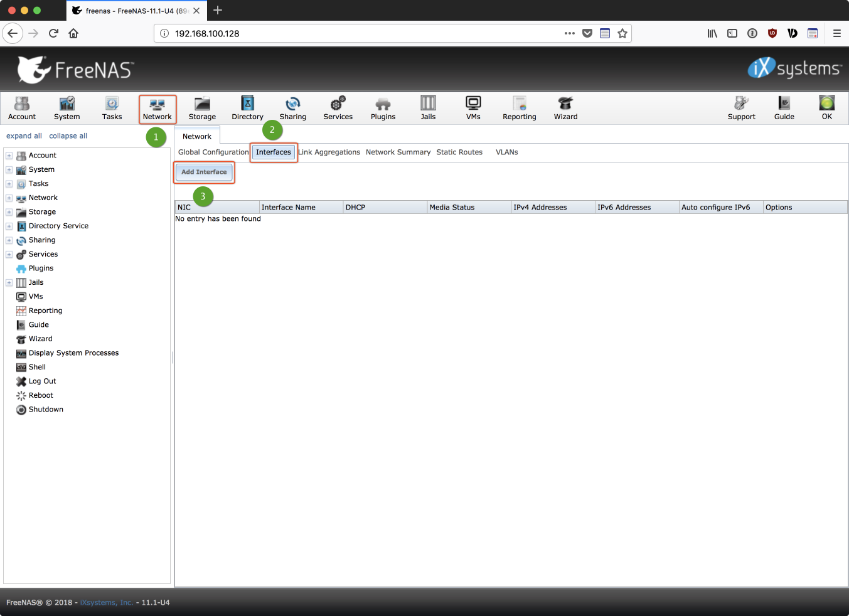Expand the Directory Service tree node
Screen dimensions: 849x616
point(9,226)
